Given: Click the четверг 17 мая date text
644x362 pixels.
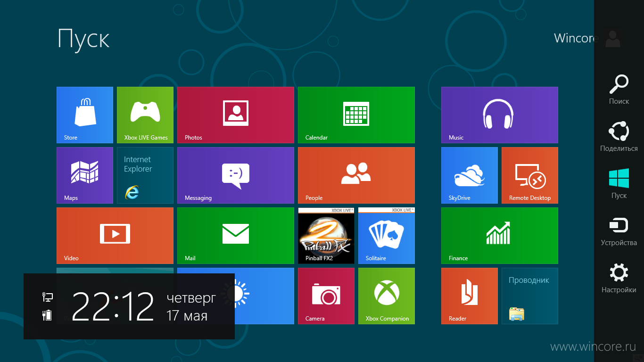Looking at the screenshot, I should 191,306.
